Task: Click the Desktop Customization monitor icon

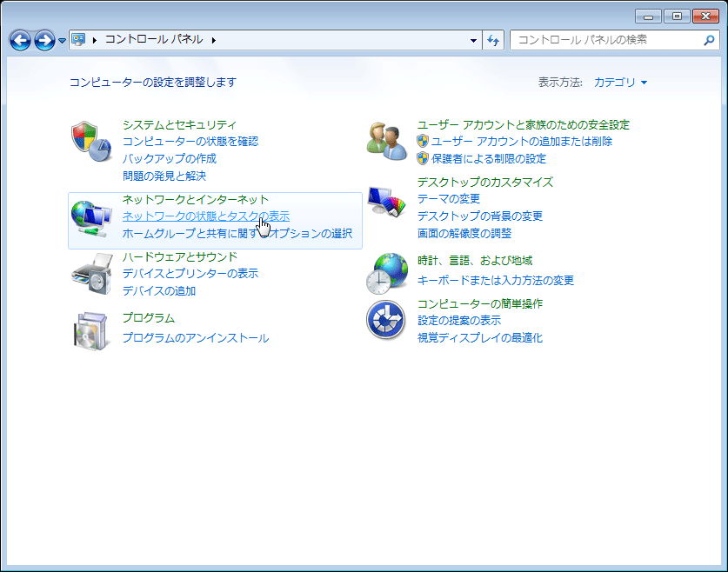Action: coord(386,203)
